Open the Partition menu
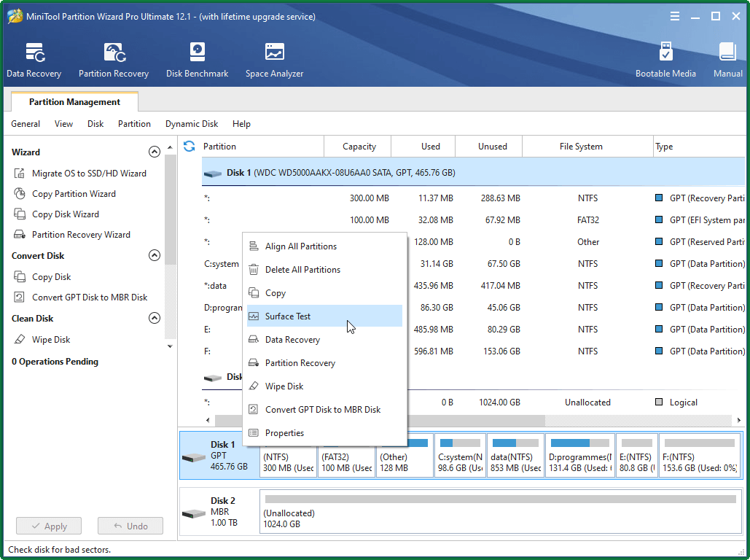The height and width of the screenshot is (560, 750). pyautogui.click(x=134, y=124)
